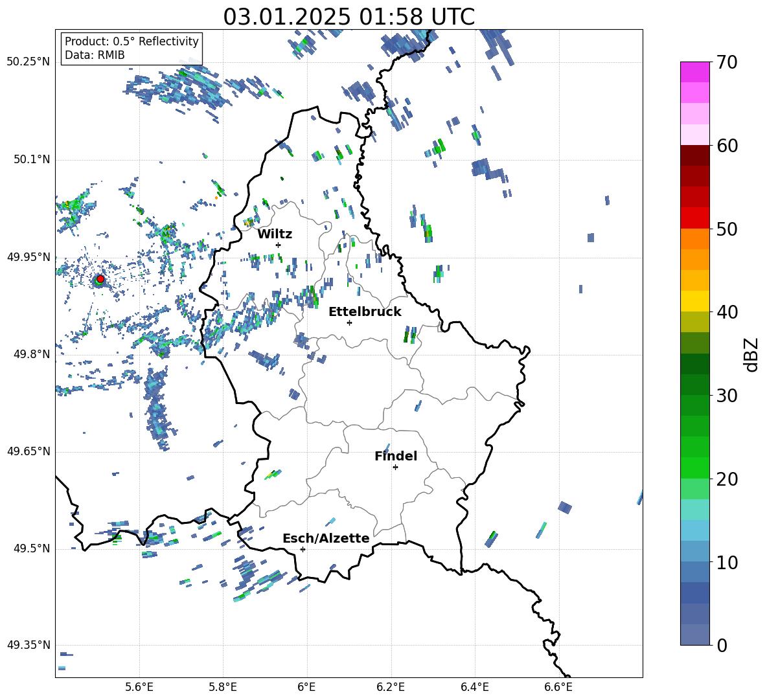The width and height of the screenshot is (767, 700).
Task: Click the 6.6°E longitude label
Action: [x=558, y=687]
